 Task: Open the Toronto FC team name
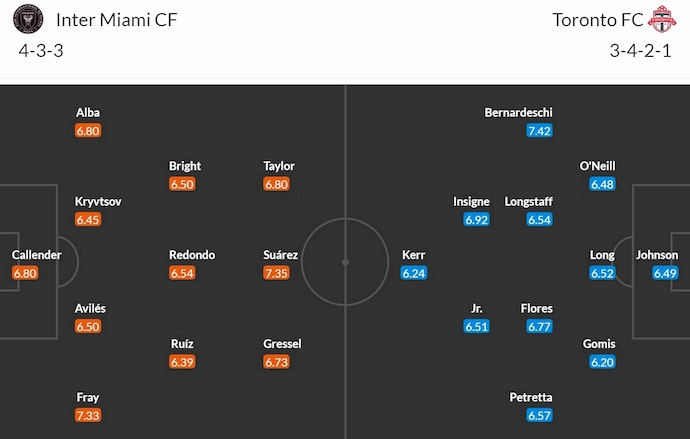pos(598,20)
